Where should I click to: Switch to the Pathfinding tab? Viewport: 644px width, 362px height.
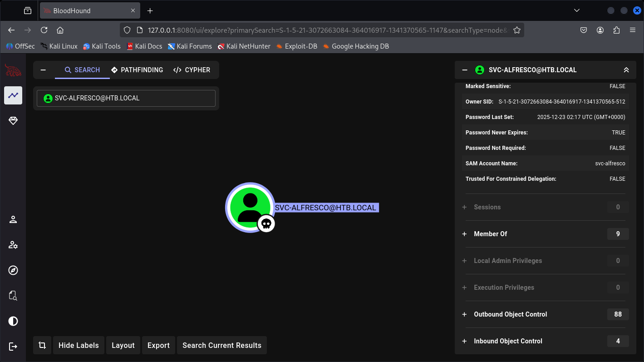[137, 70]
